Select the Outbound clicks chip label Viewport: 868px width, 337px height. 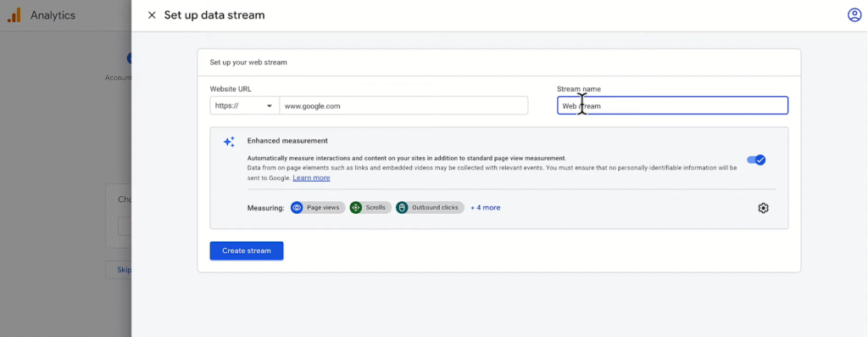435,208
